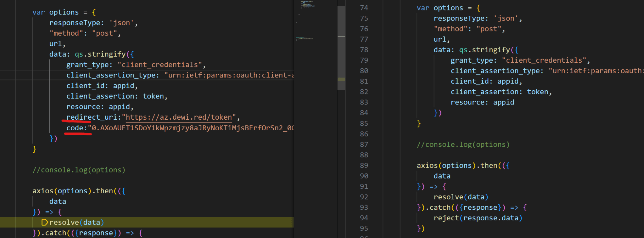Click line number 93 in the gutter
This screenshot has height=238, width=644.
[364, 207]
